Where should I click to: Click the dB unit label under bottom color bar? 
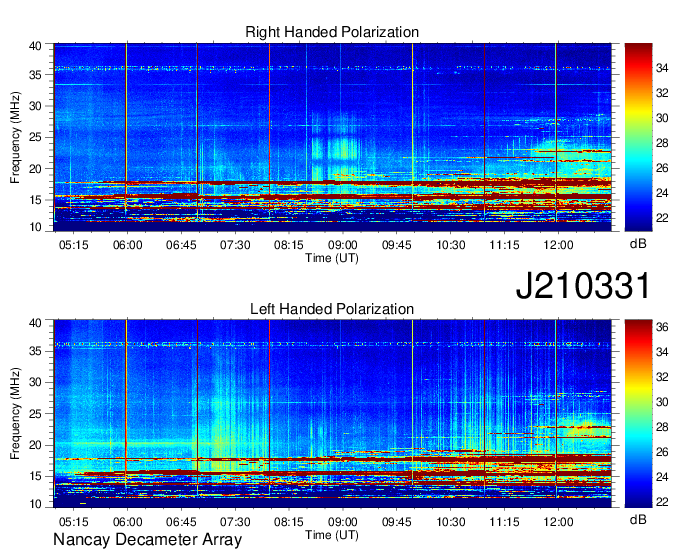point(638,520)
